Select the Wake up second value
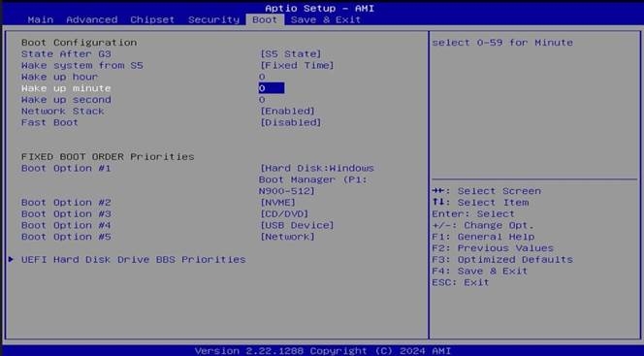 [262, 100]
